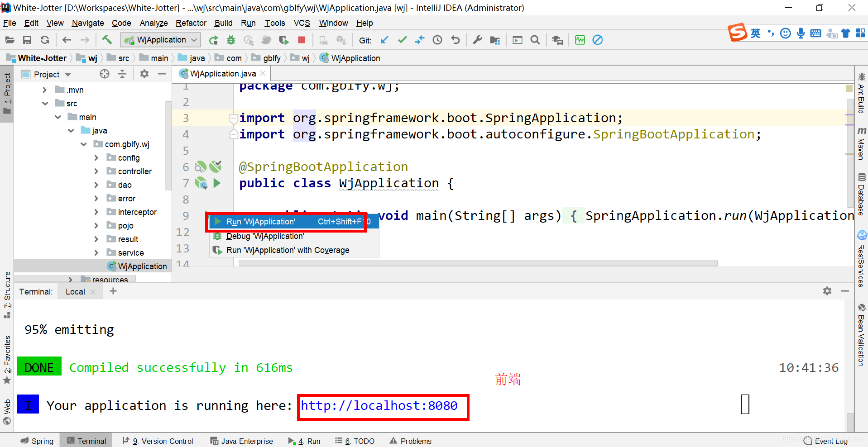The image size is (868, 447).
Task: Click the blue crossed-circle toolbar icon
Action: coord(598,40)
